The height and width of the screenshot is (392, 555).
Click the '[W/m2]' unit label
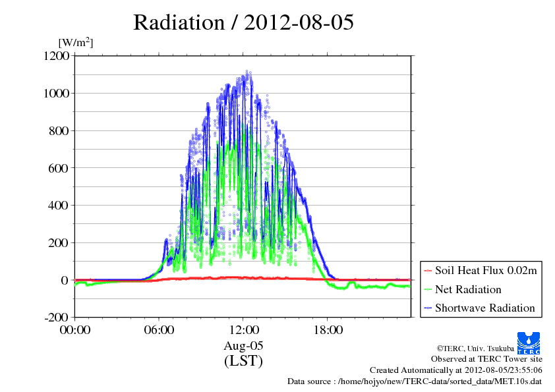(76, 42)
